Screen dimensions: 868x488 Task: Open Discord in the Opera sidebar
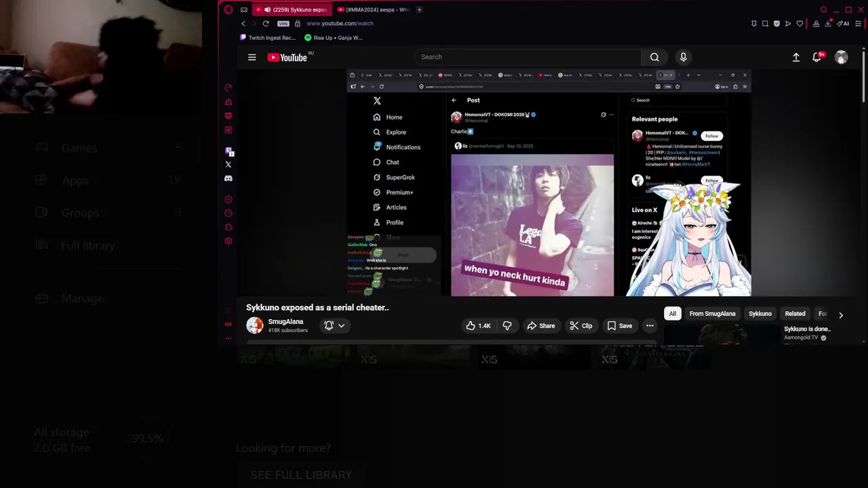(229, 179)
